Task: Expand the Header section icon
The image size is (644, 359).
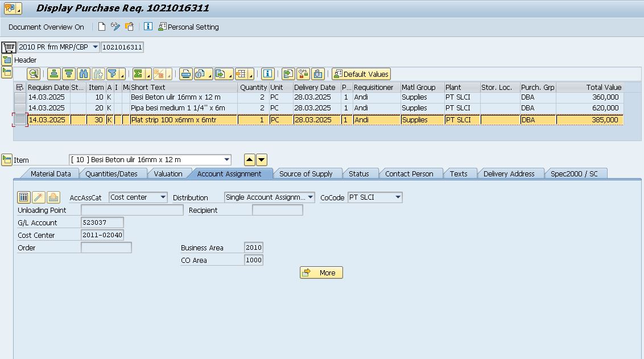Action: (x=7, y=60)
